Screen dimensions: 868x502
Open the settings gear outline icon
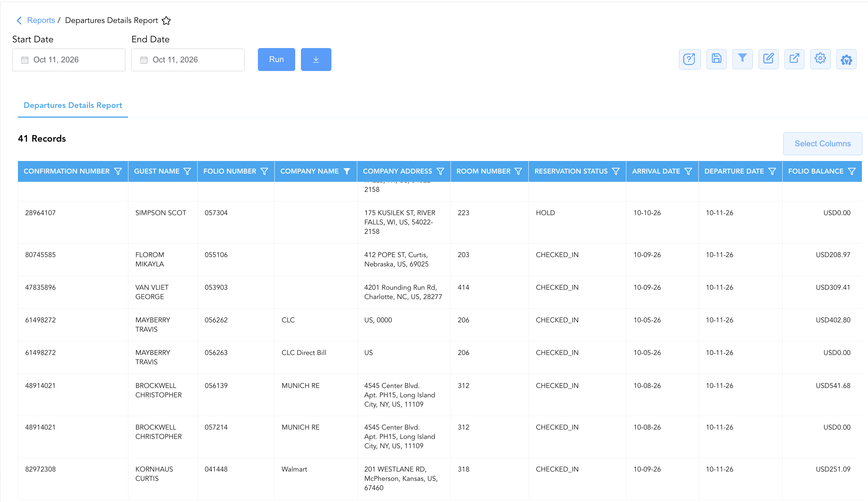(x=820, y=59)
